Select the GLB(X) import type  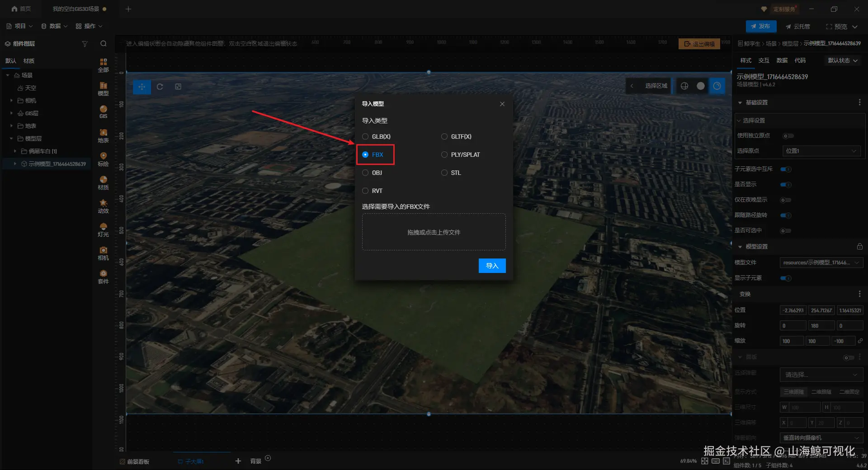tap(377, 136)
